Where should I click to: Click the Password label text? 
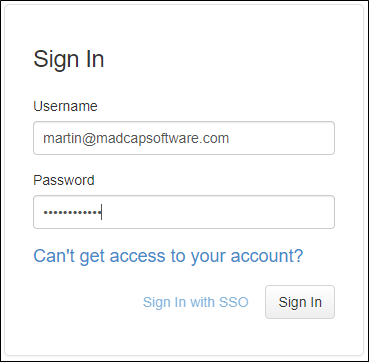click(x=64, y=180)
